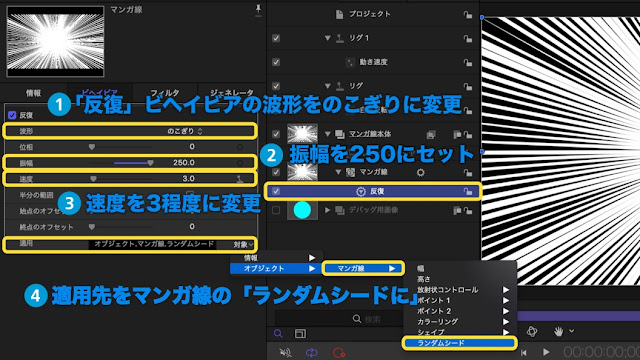Select the 3D orbit tool icon
The image size is (640, 360).
coord(532,331)
